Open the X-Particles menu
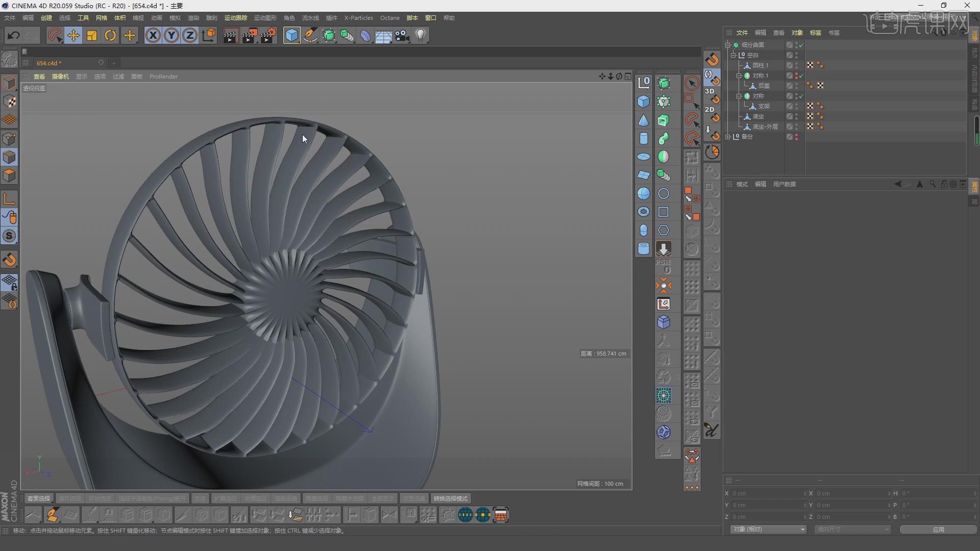The image size is (980, 551). (358, 17)
